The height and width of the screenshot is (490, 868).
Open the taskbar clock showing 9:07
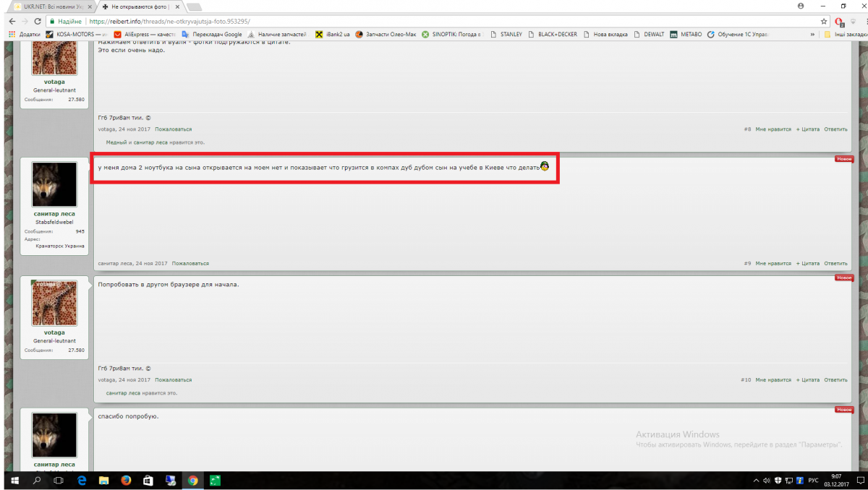(836, 480)
